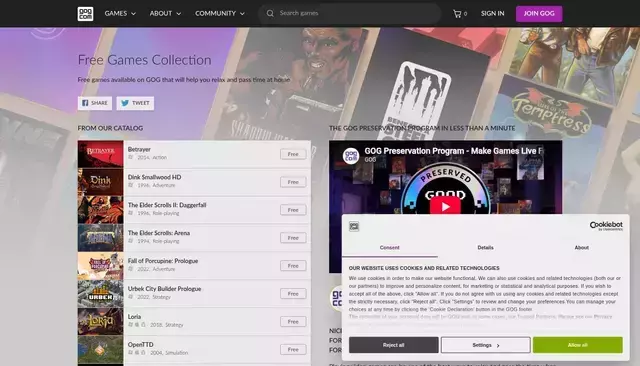Click Free button for Betrayer
Image resolution: width=640 pixels, height=366 pixels.
[x=293, y=154]
